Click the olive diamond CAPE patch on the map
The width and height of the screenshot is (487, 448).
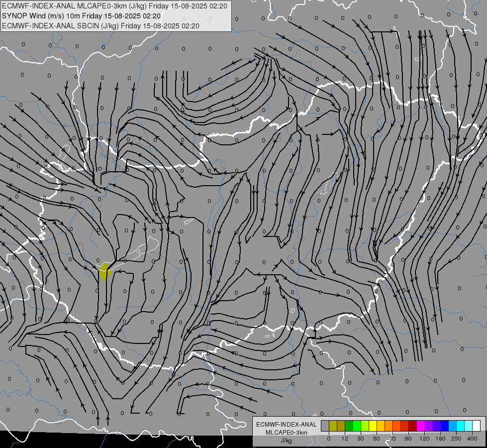[104, 271]
